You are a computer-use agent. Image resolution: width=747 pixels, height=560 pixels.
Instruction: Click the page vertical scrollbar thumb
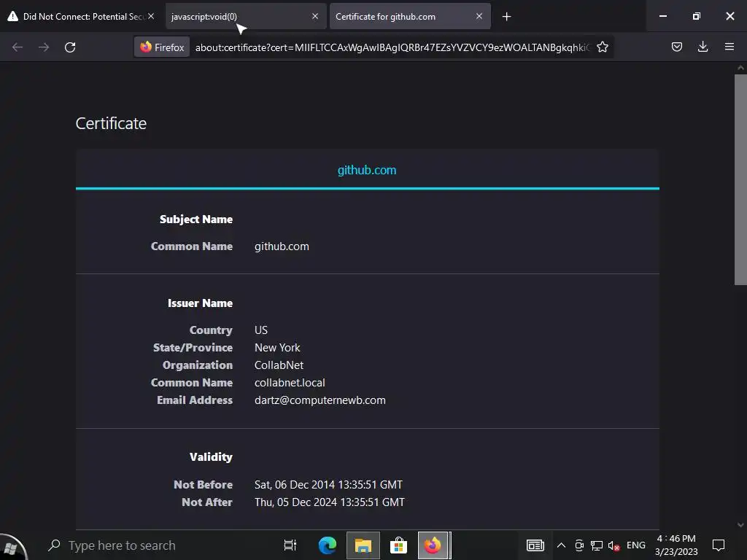(x=740, y=179)
